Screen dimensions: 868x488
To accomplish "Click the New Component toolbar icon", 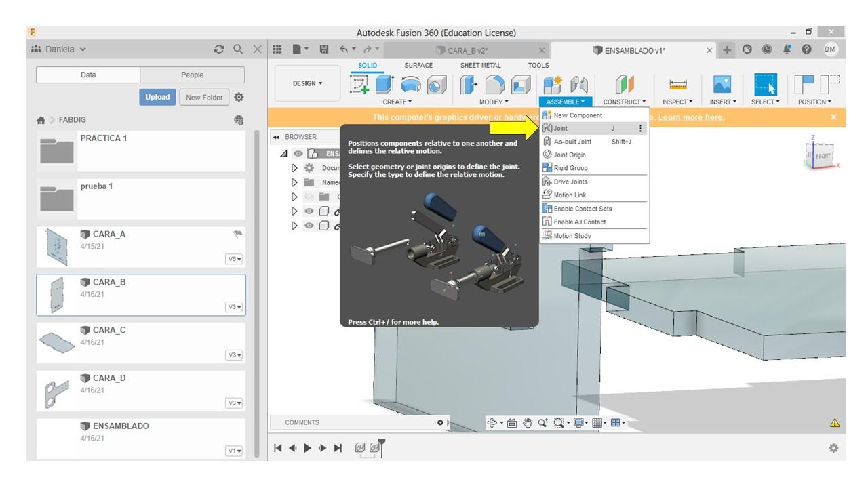I will point(552,84).
